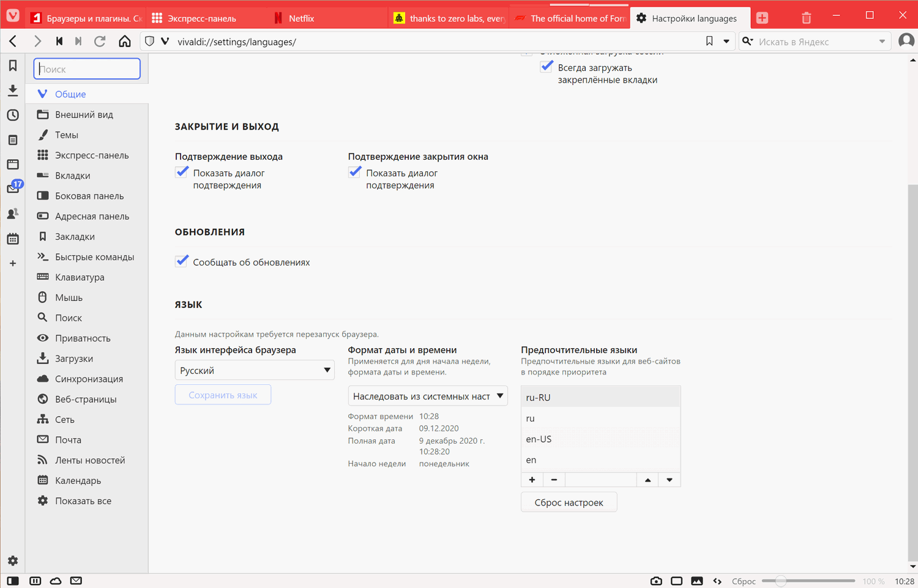Toggle image loading in the status bar
This screenshot has width=918, height=588.
[x=697, y=581]
